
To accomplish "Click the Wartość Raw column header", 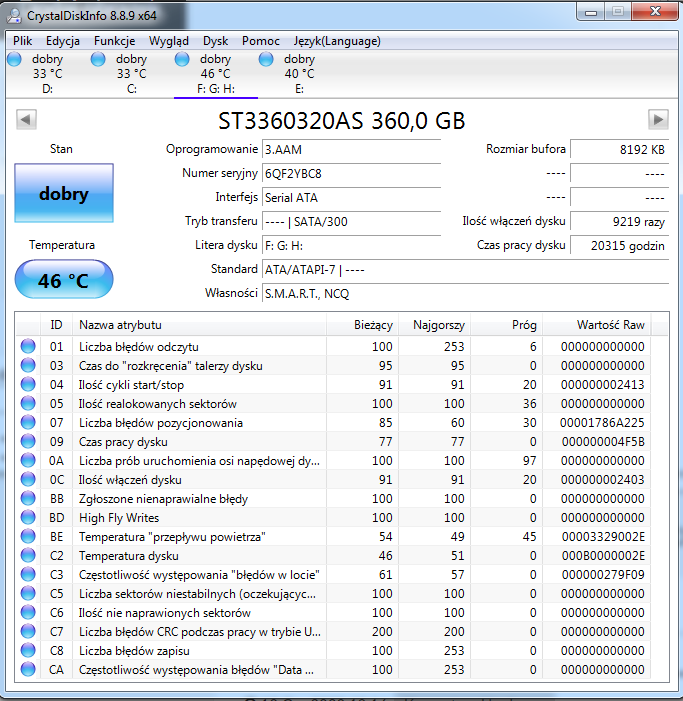I will [x=597, y=325].
